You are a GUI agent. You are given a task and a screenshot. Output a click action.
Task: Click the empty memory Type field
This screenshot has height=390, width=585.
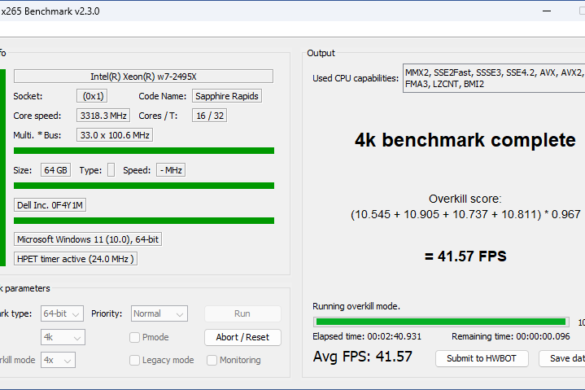[x=111, y=170]
